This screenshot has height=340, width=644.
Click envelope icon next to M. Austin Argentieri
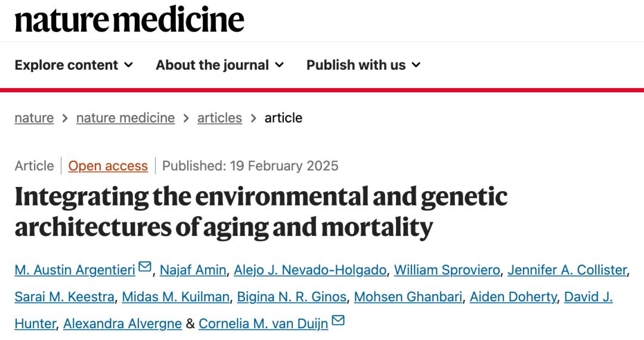(145, 268)
